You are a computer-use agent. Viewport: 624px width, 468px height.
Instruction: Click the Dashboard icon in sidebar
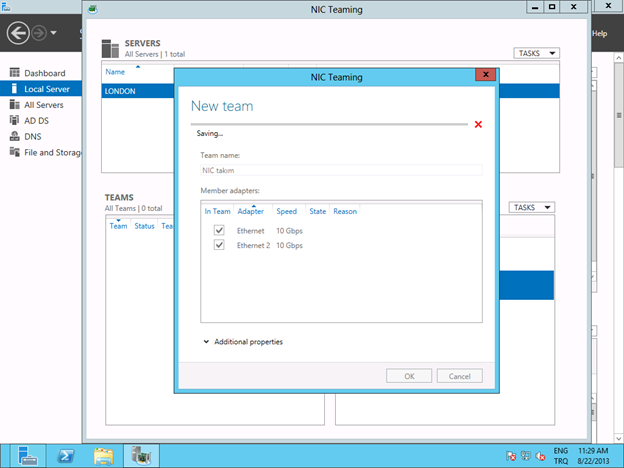click(x=14, y=72)
